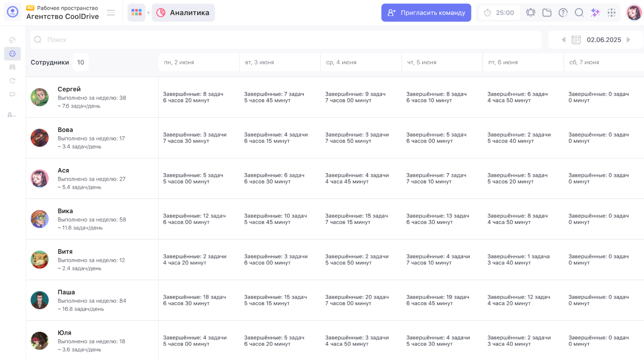Open the folder icon in top bar
The image size is (644, 359).
click(547, 13)
